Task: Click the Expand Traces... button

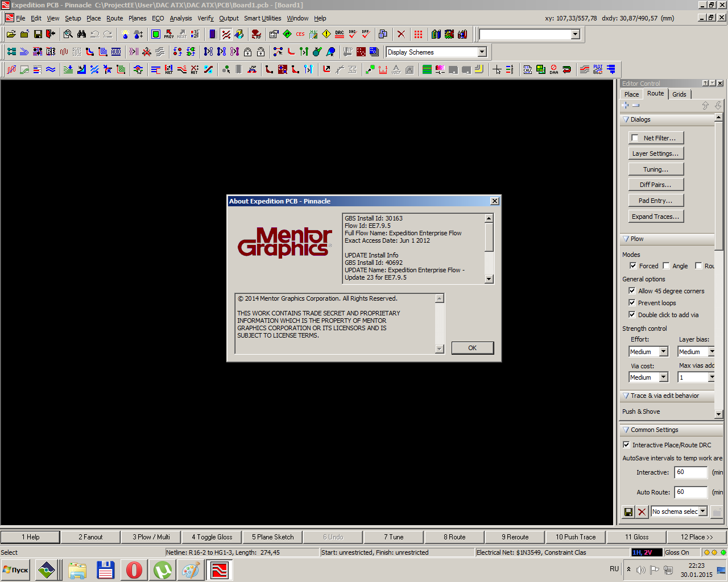Action: pos(656,217)
